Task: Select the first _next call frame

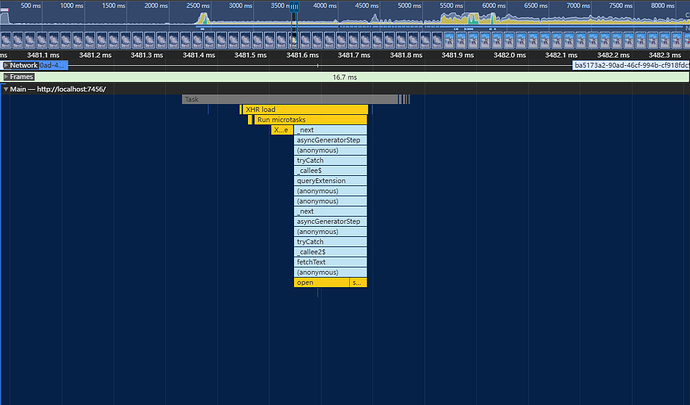Action: (x=330, y=130)
